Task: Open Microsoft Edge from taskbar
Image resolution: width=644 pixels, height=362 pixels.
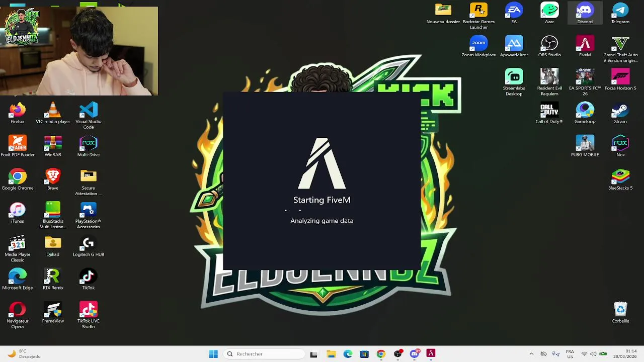Action: (348, 354)
